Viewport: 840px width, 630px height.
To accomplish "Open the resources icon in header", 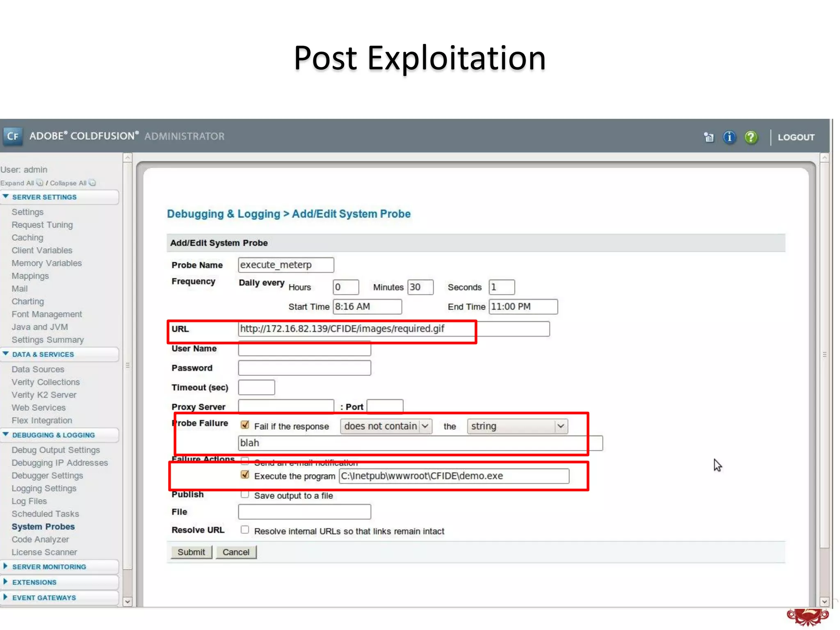I will [x=709, y=137].
